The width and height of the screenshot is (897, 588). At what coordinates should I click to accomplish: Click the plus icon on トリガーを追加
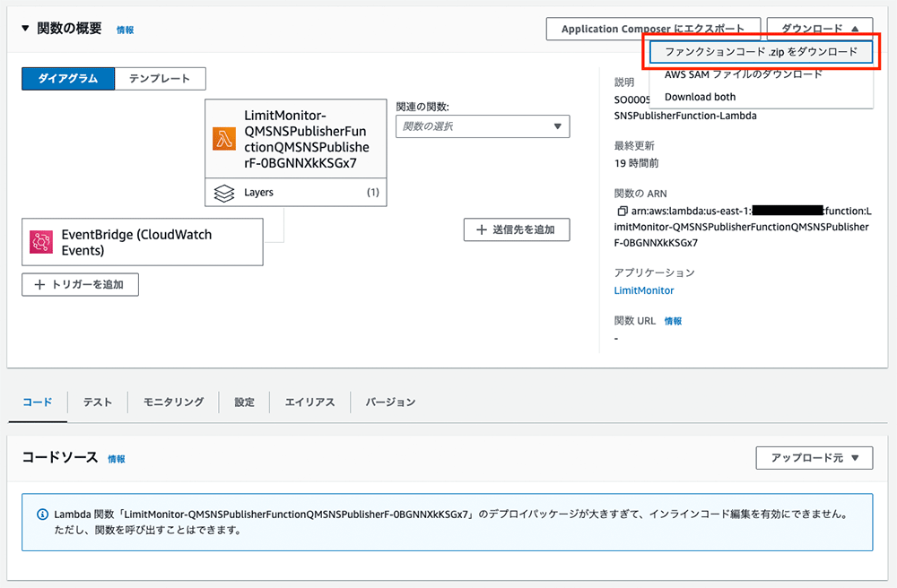click(39, 284)
